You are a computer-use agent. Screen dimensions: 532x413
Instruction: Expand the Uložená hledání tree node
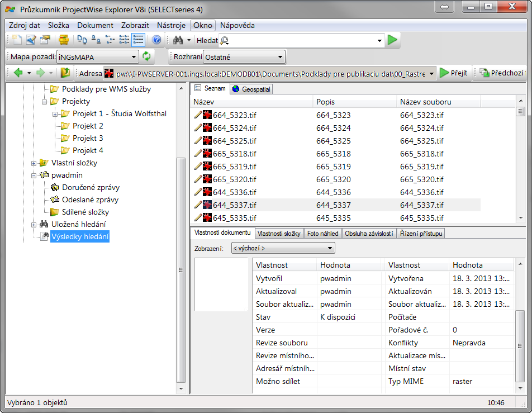click(34, 225)
